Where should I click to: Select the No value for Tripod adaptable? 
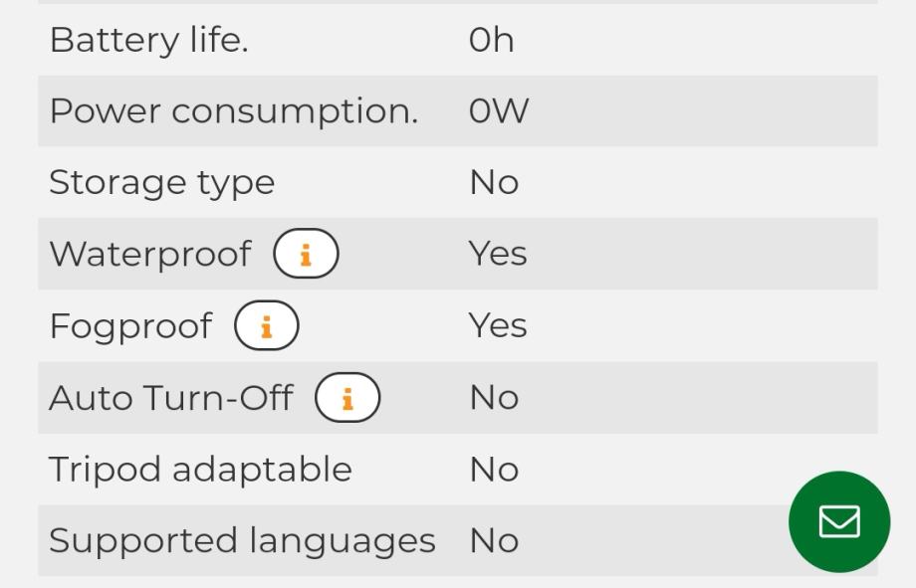[x=494, y=470]
